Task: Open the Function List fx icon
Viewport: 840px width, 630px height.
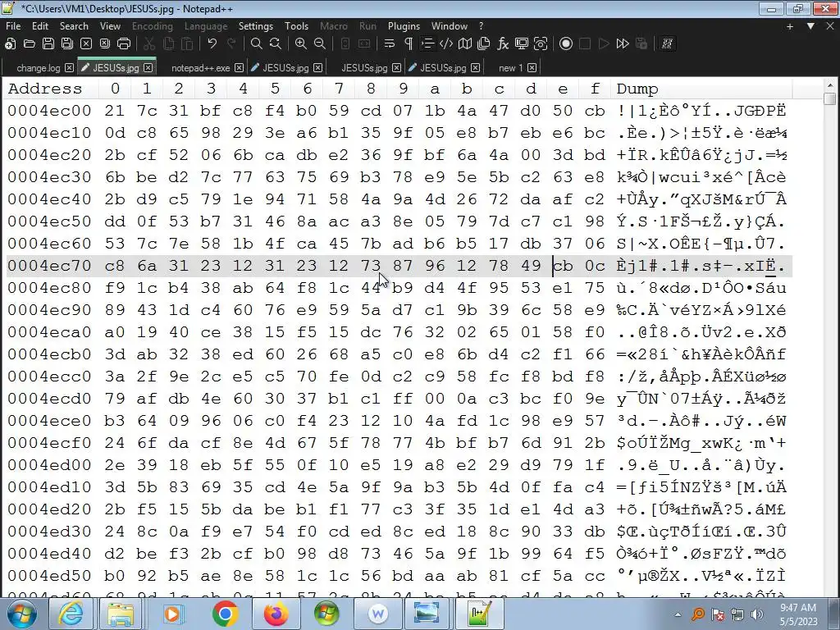Action: pyautogui.click(x=503, y=44)
